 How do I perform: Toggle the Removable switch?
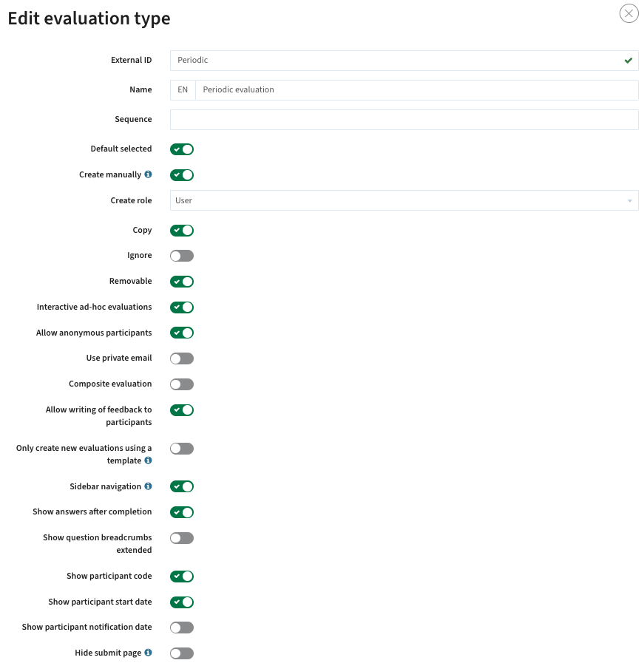182,282
